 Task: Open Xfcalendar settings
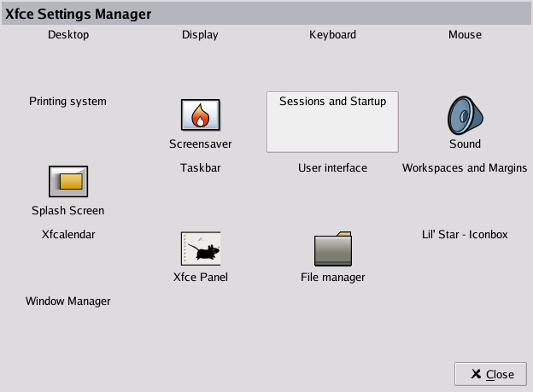tap(68, 235)
